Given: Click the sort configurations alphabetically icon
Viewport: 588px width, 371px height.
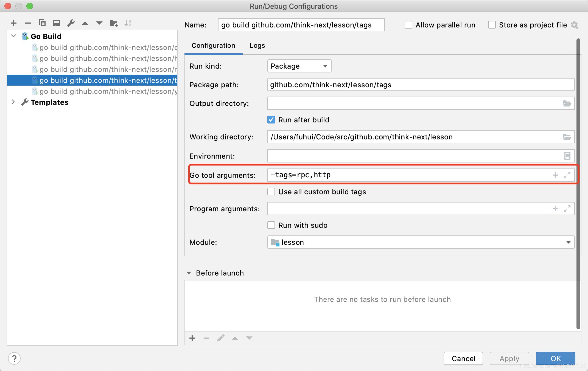Looking at the screenshot, I should point(128,23).
